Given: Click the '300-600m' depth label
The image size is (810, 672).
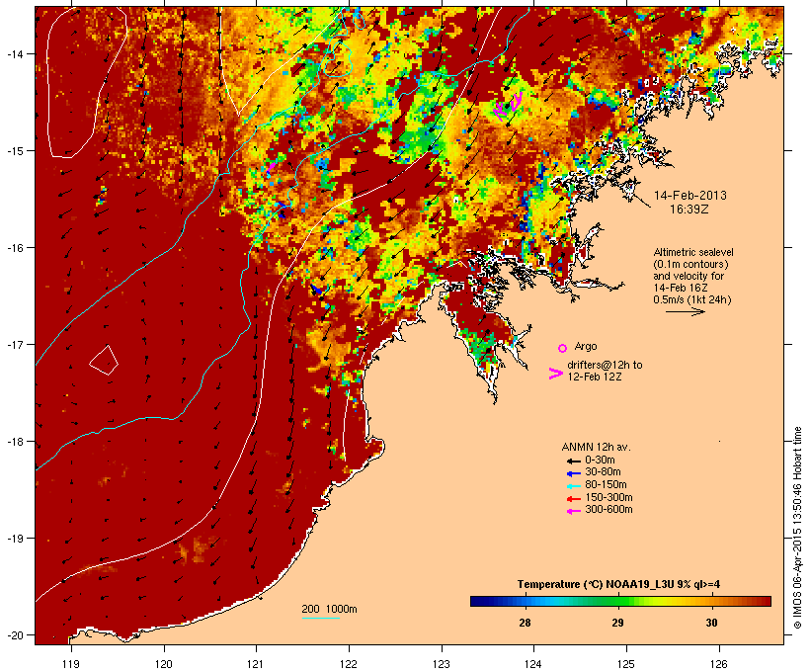Looking at the screenshot, I should 608,510.
